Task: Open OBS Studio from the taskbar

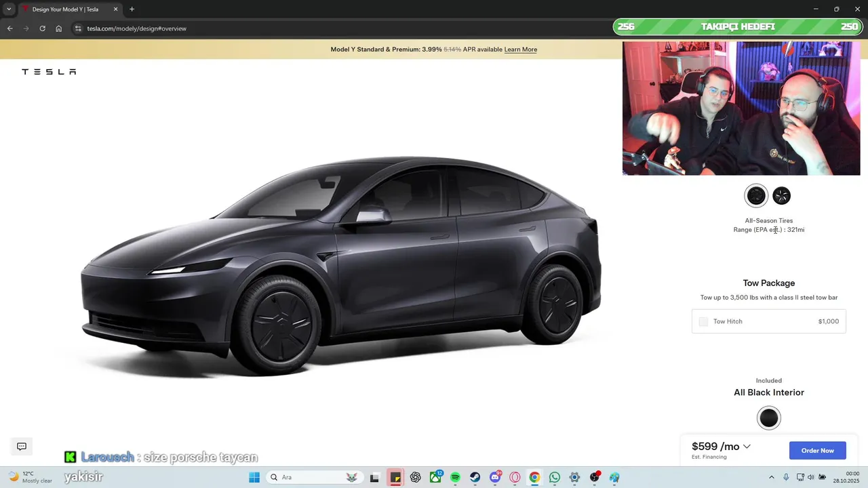Action: (595, 477)
